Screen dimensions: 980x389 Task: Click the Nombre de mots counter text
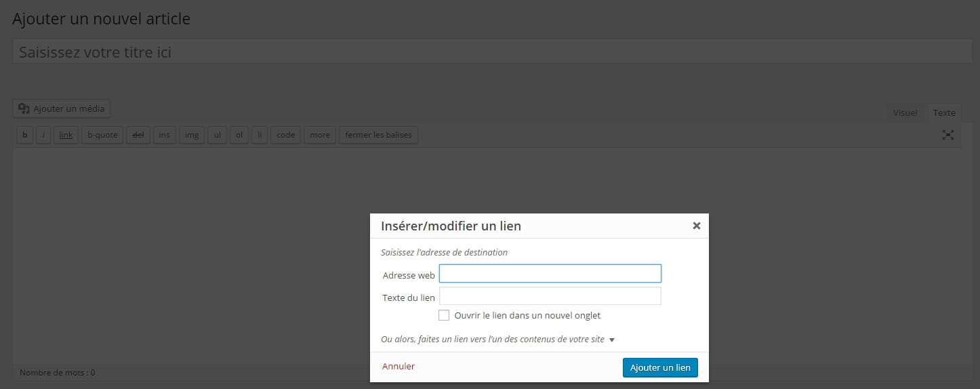pos(58,373)
